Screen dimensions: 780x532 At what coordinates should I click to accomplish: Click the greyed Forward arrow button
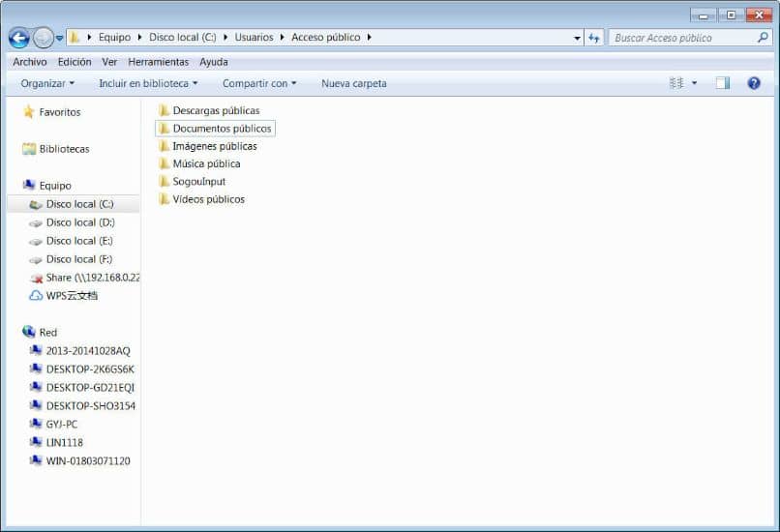click(x=44, y=38)
